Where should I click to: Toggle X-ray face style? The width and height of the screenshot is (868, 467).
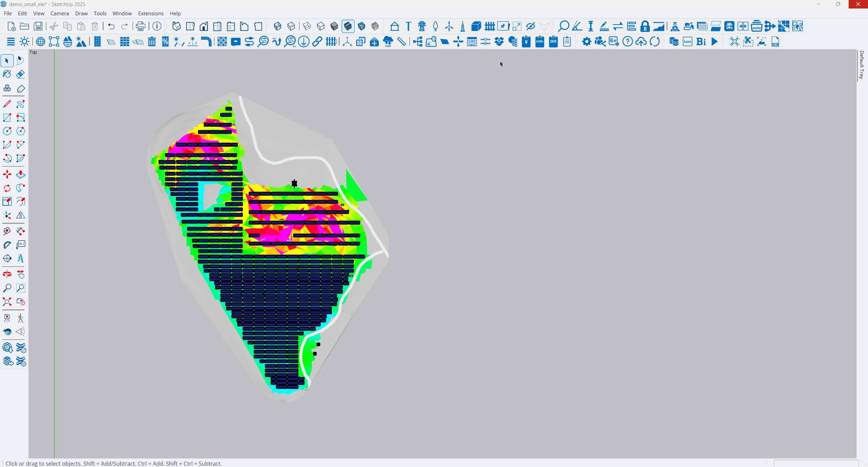tap(278, 26)
